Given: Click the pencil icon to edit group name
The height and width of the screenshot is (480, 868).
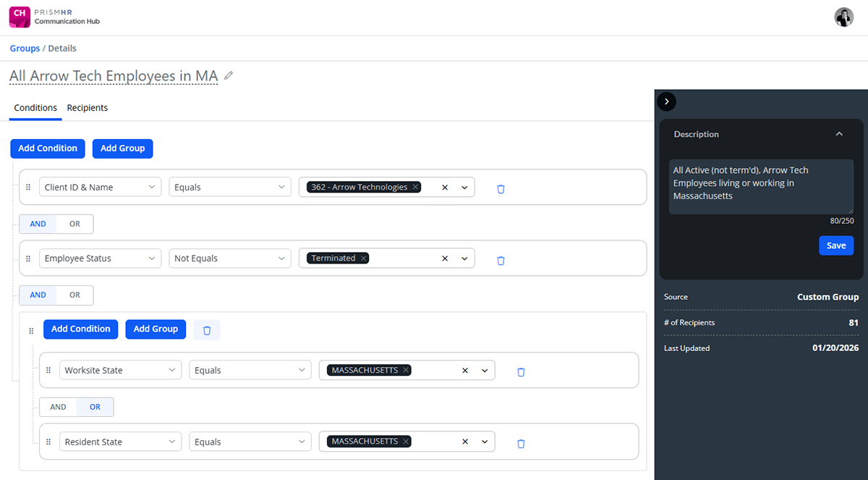Looking at the screenshot, I should [x=229, y=75].
